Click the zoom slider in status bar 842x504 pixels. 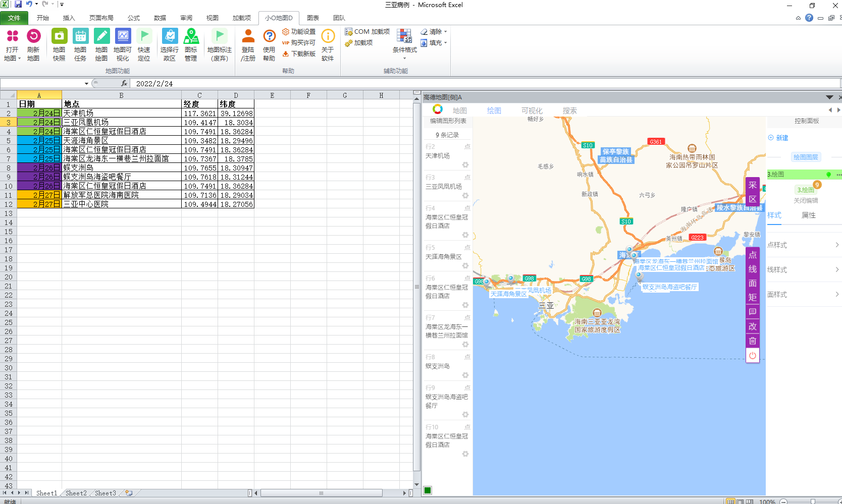(x=812, y=501)
